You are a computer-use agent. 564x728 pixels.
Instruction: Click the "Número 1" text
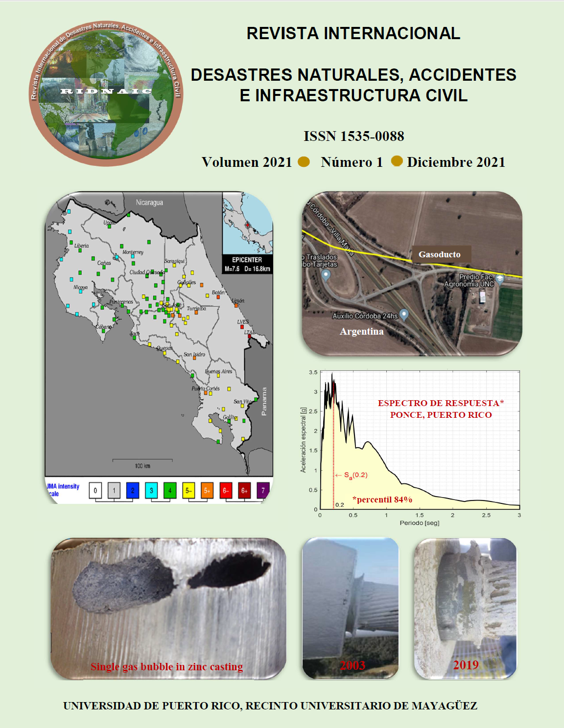[x=352, y=162]
